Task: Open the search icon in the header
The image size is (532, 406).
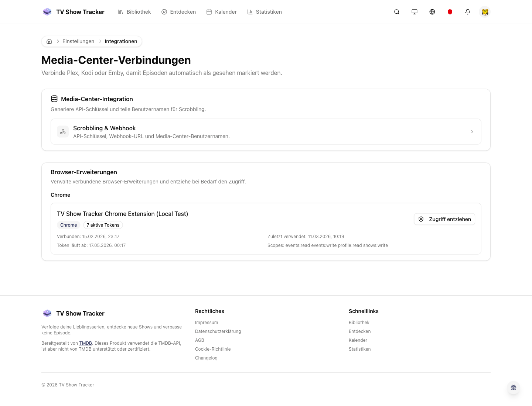Action: click(397, 12)
